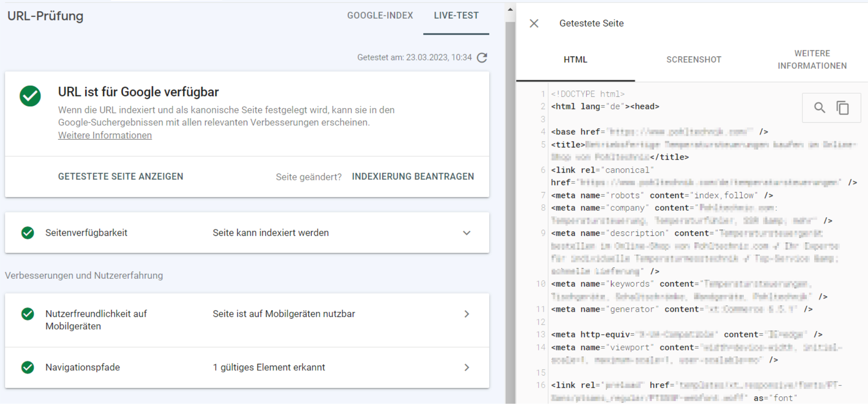Click INDEXIERUNG BEANTRAGEN button
This screenshot has width=868, height=408.
pyautogui.click(x=413, y=176)
